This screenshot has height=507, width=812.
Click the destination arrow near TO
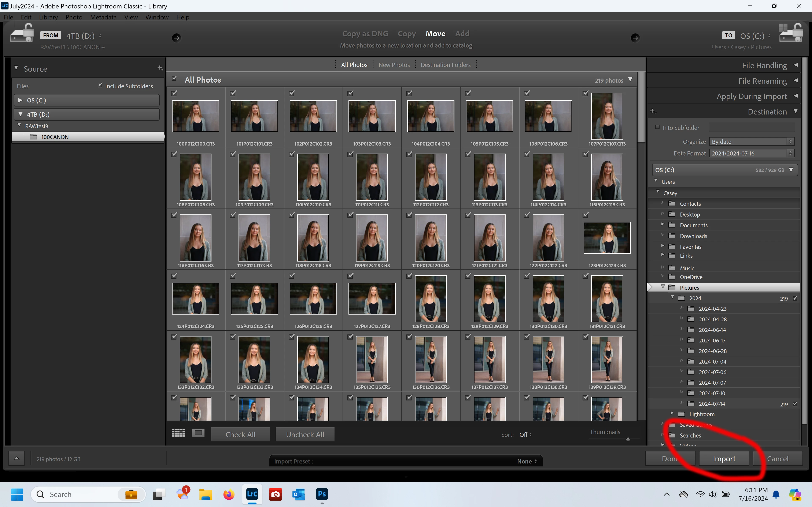point(635,38)
